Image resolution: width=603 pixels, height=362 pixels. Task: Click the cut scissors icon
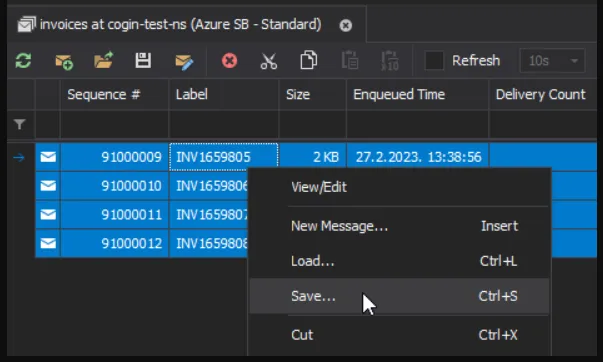[x=268, y=61]
